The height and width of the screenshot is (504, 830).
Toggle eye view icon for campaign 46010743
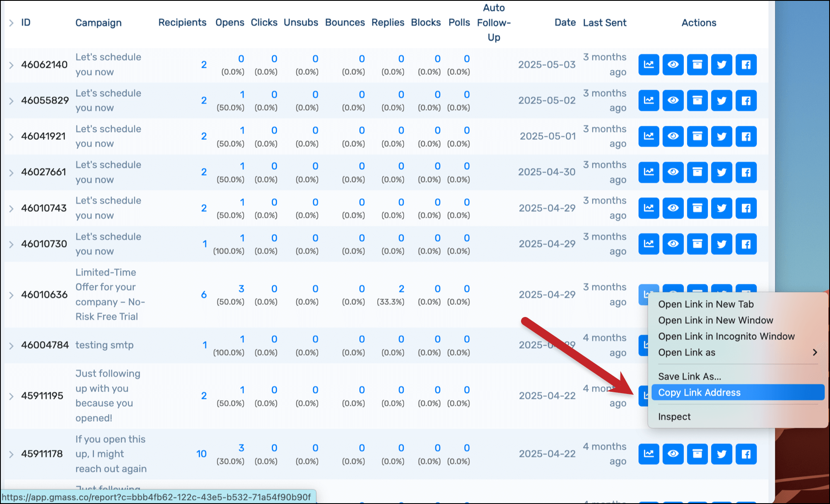point(673,208)
